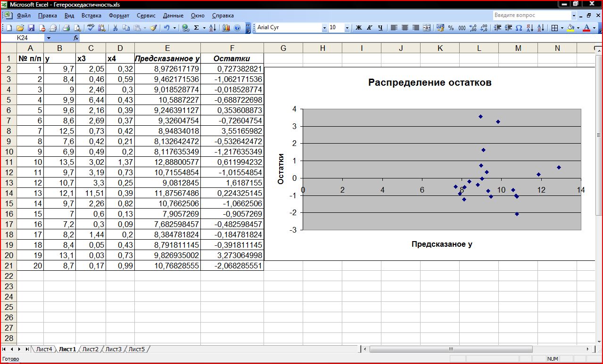
Task: Open the font size 10 dropdown
Action: click(347, 28)
